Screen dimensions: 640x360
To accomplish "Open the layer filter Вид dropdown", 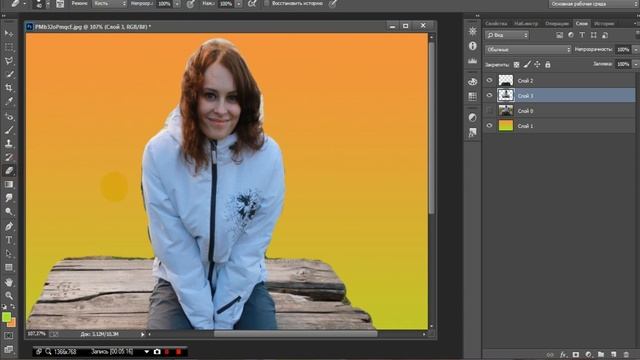I will (x=507, y=35).
